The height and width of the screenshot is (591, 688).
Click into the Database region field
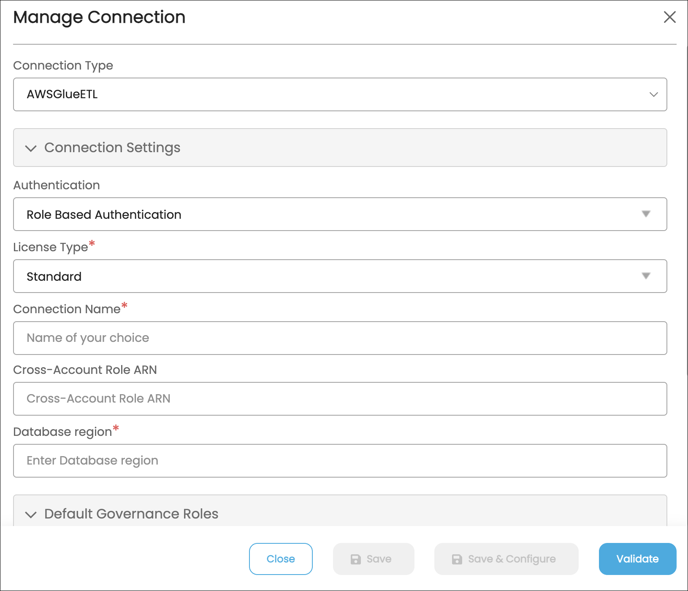(340, 461)
